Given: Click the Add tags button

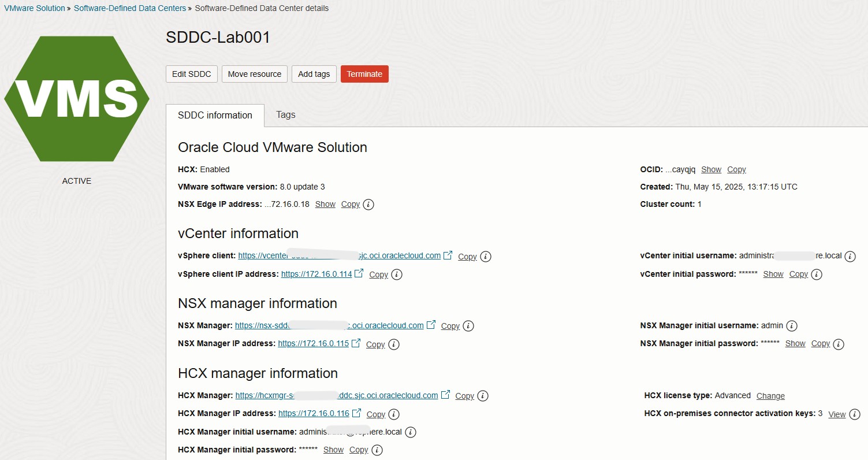Looking at the screenshot, I should pyautogui.click(x=314, y=74).
